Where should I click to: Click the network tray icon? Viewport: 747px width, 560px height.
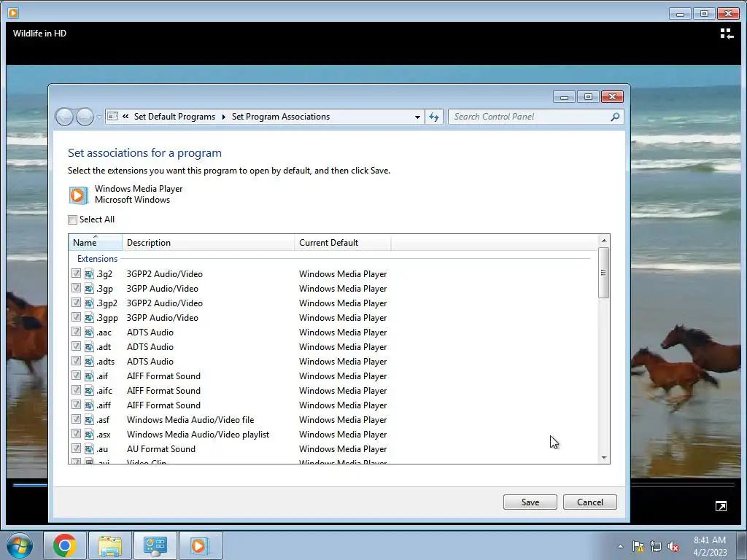point(656,546)
